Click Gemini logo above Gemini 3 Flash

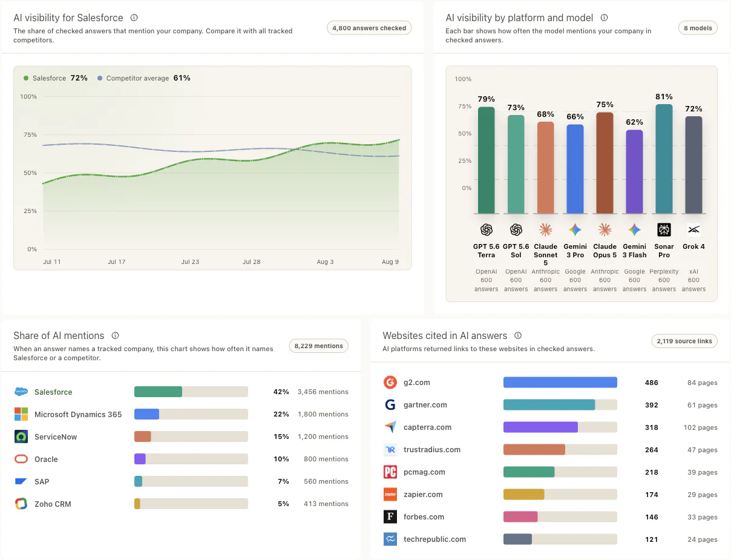point(634,230)
